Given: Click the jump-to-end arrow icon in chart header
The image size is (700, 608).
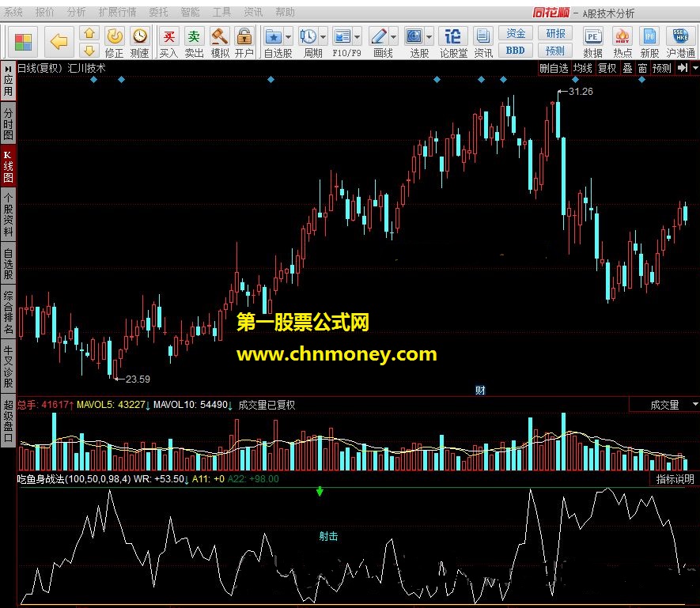Looking at the screenshot, I should pos(682,68).
